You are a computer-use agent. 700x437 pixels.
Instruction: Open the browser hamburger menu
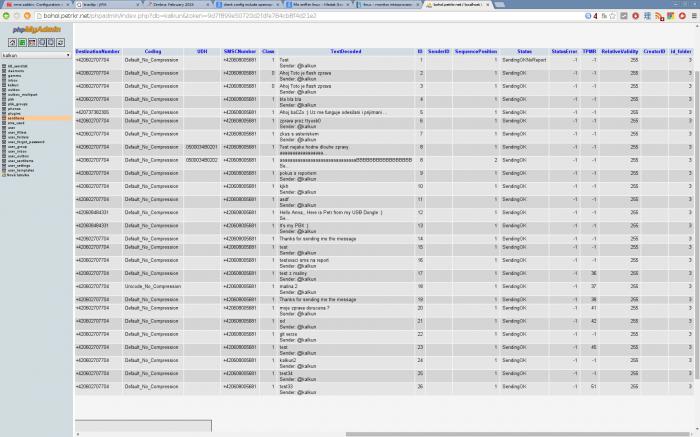[x=694, y=16]
